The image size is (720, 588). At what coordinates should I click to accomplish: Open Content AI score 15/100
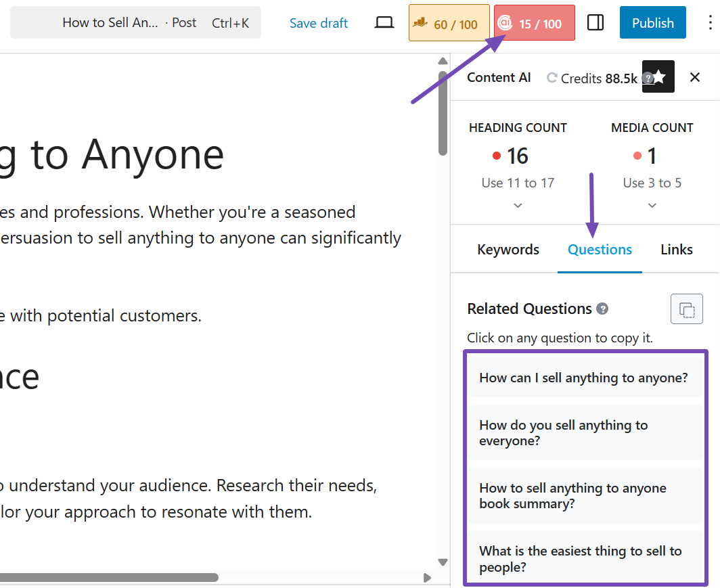click(534, 24)
